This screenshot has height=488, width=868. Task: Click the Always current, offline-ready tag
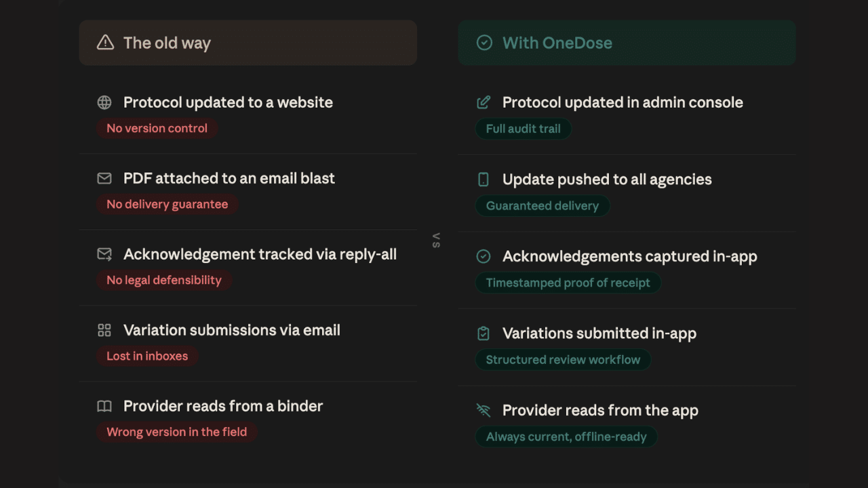pyautogui.click(x=566, y=436)
